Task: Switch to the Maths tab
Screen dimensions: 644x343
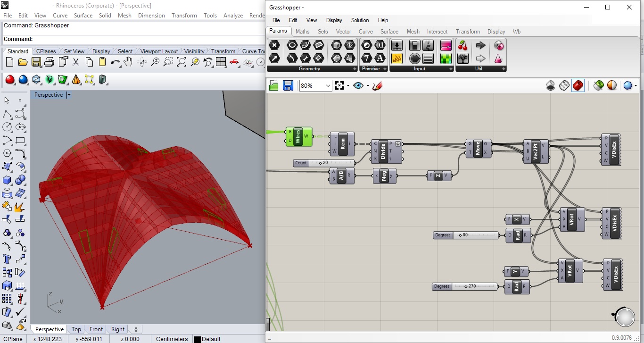Action: pos(303,32)
